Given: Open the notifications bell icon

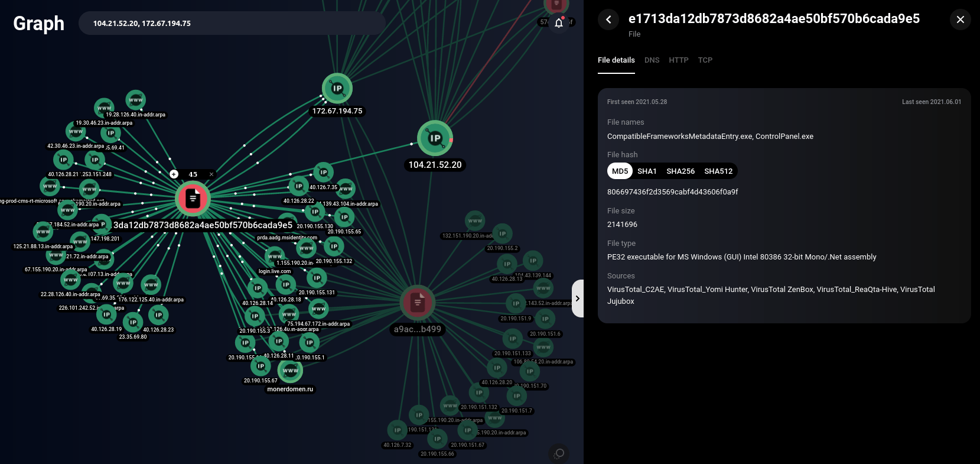Looking at the screenshot, I should (558, 23).
